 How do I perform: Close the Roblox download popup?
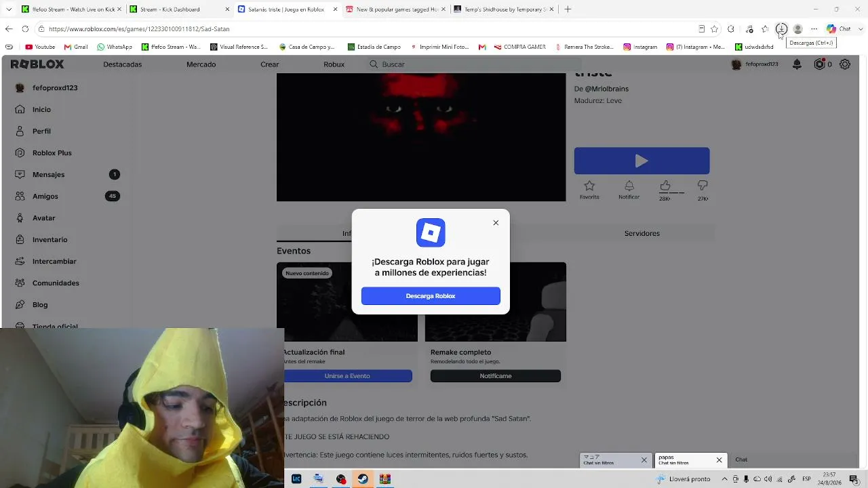click(x=496, y=223)
